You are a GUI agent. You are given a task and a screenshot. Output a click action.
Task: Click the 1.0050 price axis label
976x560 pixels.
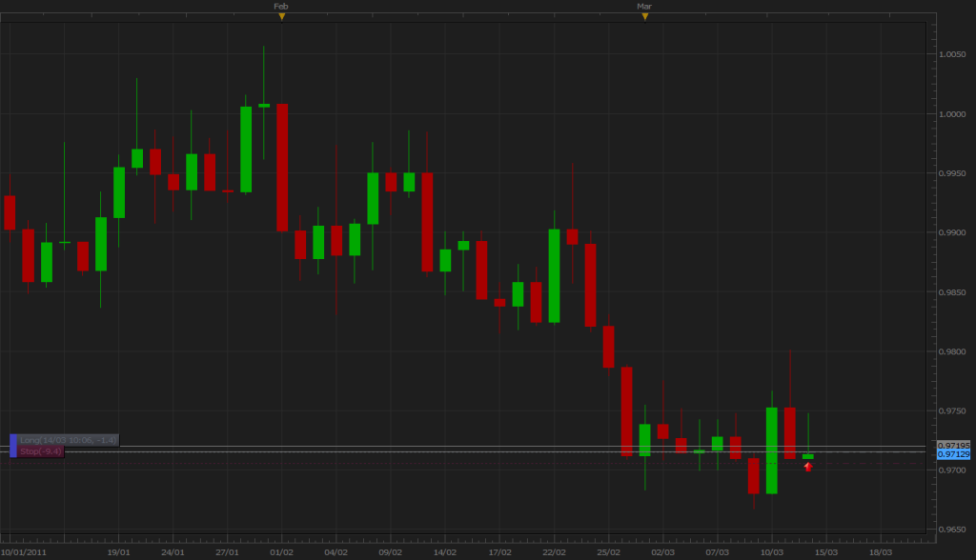(x=952, y=54)
